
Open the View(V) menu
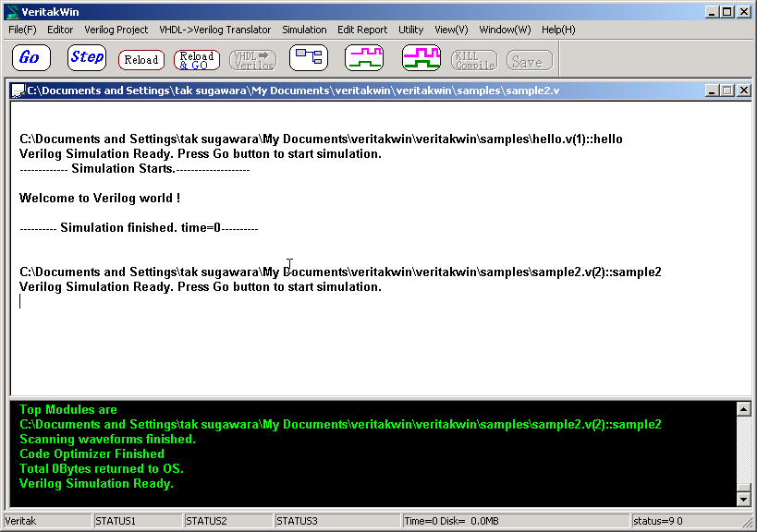[451, 30]
